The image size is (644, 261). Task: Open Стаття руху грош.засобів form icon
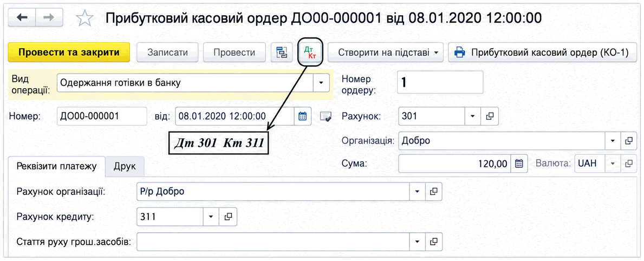pyautogui.click(x=434, y=242)
